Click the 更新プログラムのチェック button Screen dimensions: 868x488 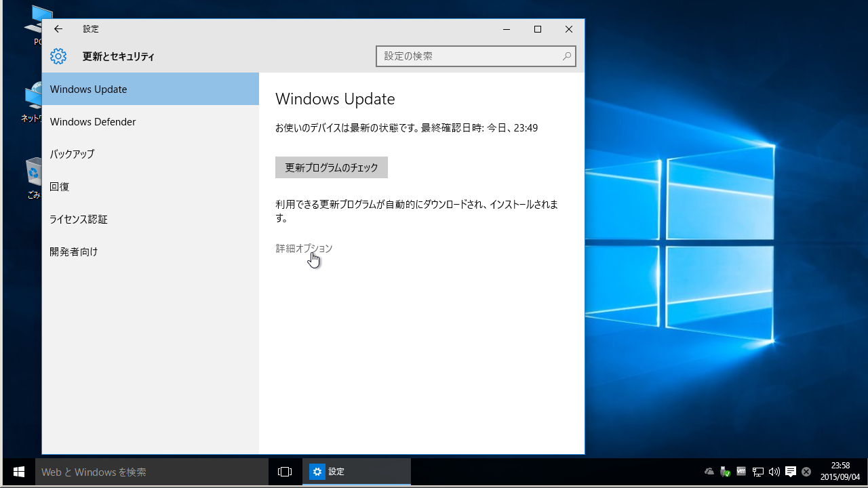coord(332,167)
